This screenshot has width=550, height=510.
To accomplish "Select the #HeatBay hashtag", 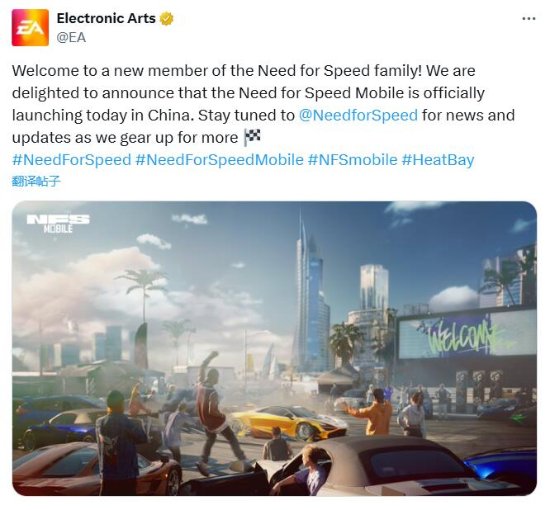I will point(438,160).
